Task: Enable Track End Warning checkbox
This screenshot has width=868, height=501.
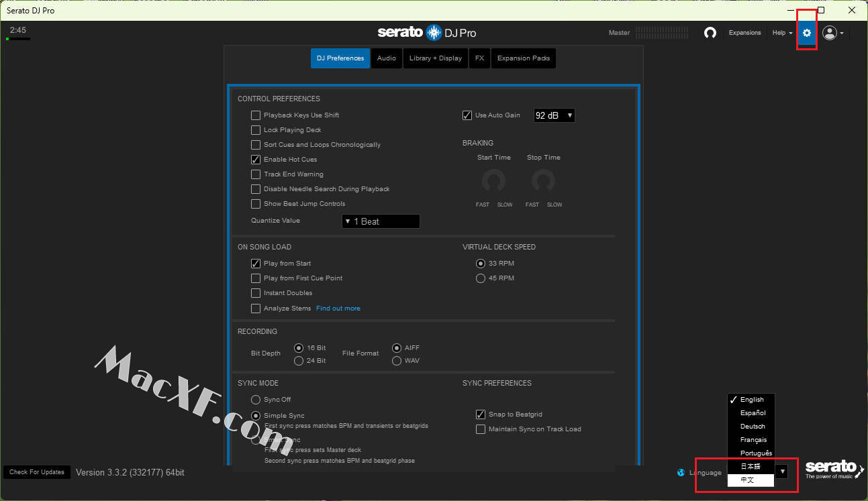Action: [x=256, y=174]
